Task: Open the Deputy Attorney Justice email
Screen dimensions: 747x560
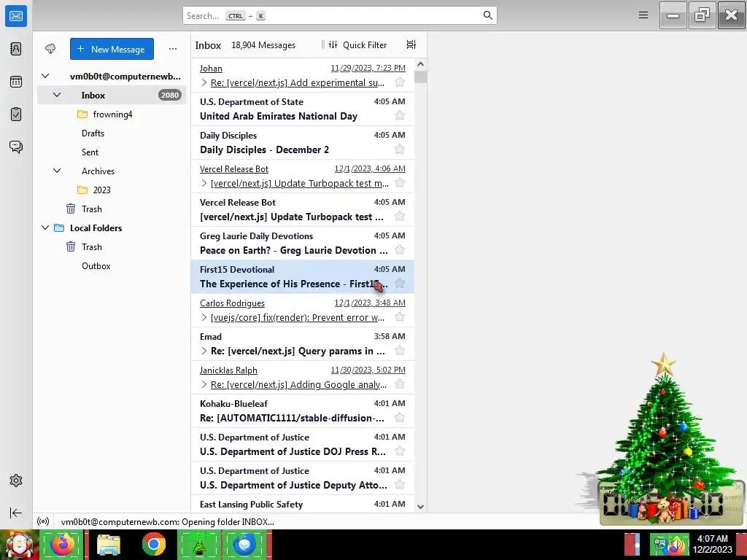Action: coord(303,478)
